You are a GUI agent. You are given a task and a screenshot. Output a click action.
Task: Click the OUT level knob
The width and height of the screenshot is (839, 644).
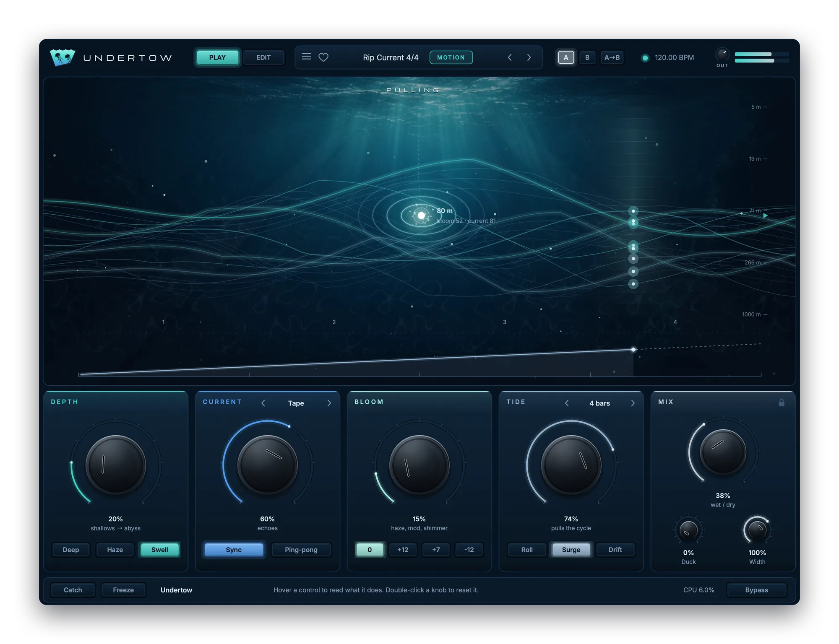point(722,54)
